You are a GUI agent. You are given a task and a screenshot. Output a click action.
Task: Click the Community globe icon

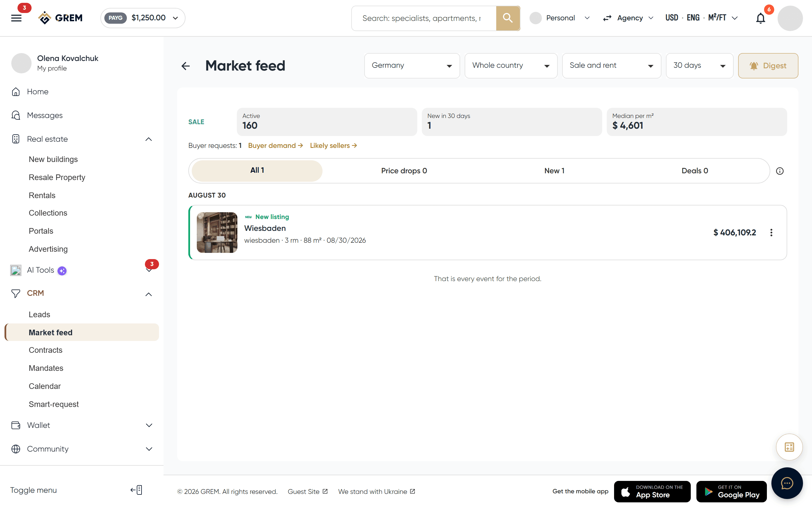click(x=16, y=449)
